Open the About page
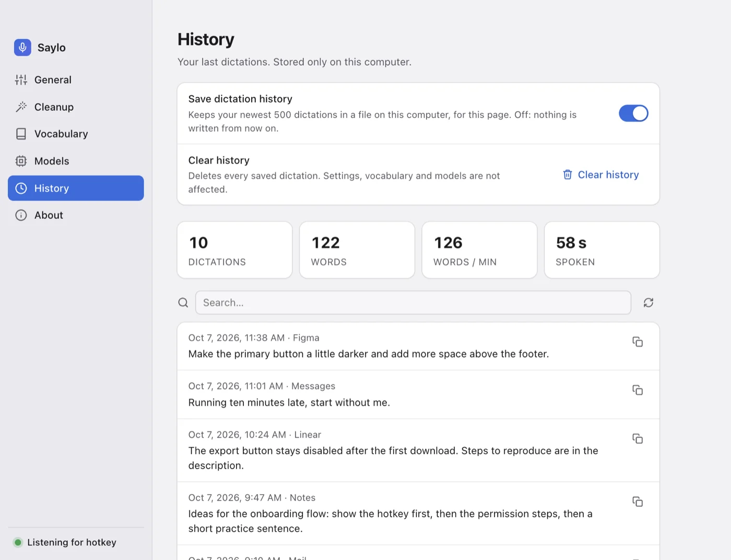The height and width of the screenshot is (560, 731). [x=76, y=215]
